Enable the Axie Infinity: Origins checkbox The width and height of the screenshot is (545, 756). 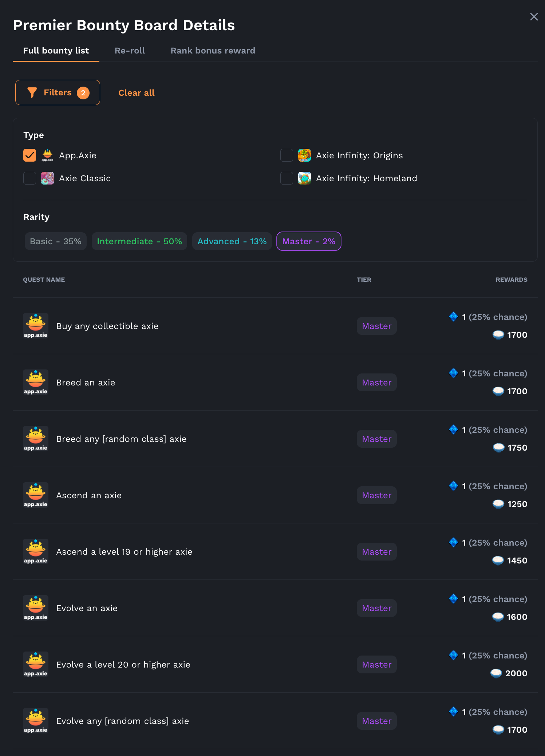287,155
